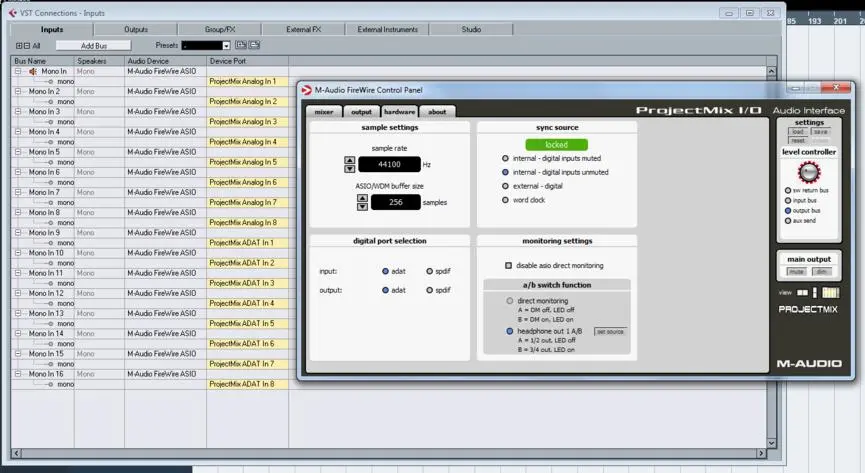Collapse the Mono In 5 bus row

click(x=18, y=152)
